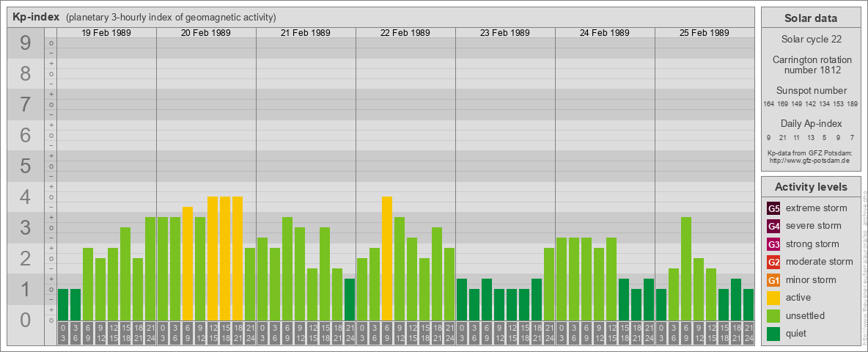Click the yellow 6-9 bar on 22 Feb 1989

(387, 258)
